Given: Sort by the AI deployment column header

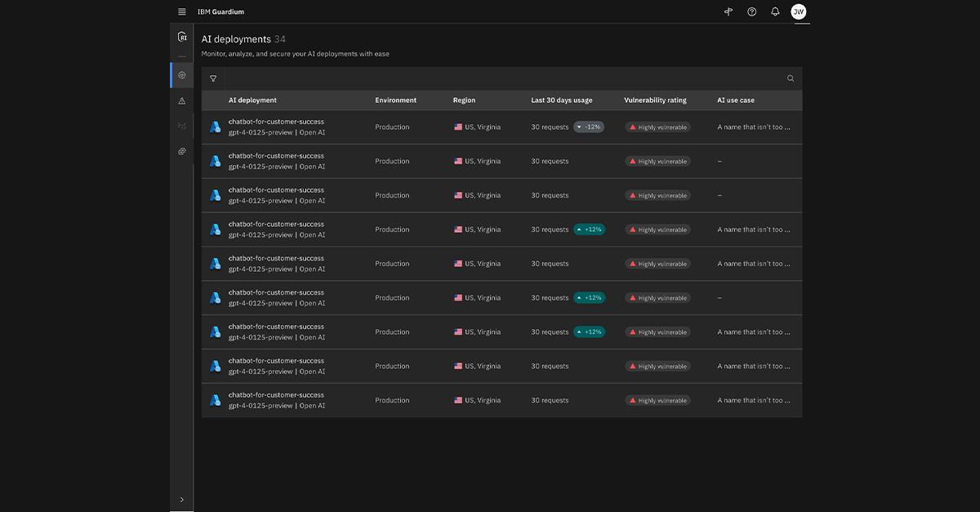Looking at the screenshot, I should [x=252, y=100].
